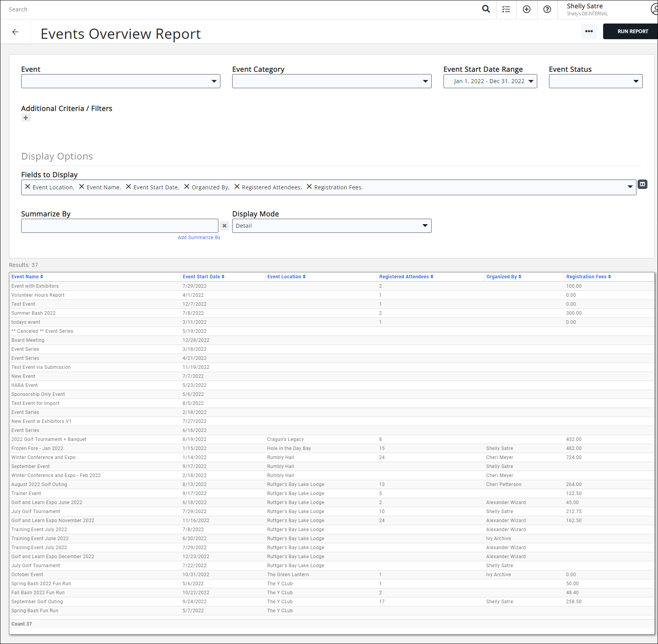Go back using the left arrow
This screenshot has width=658, height=644.
(16, 32)
